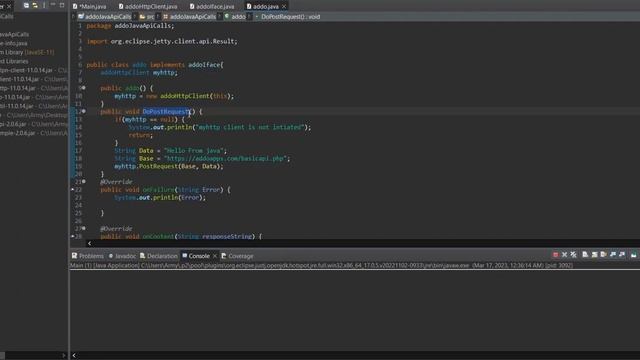Image resolution: width=640 pixels, height=360 pixels.
Task: Expand the breadcrumb arrow after package addoJavaApiCalls
Action: coord(220,17)
